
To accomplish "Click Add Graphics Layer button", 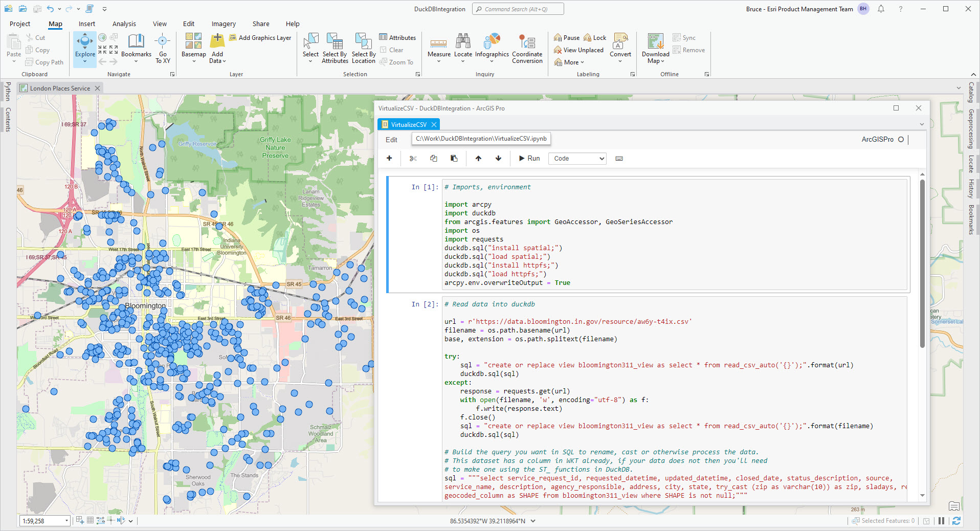I will point(260,38).
